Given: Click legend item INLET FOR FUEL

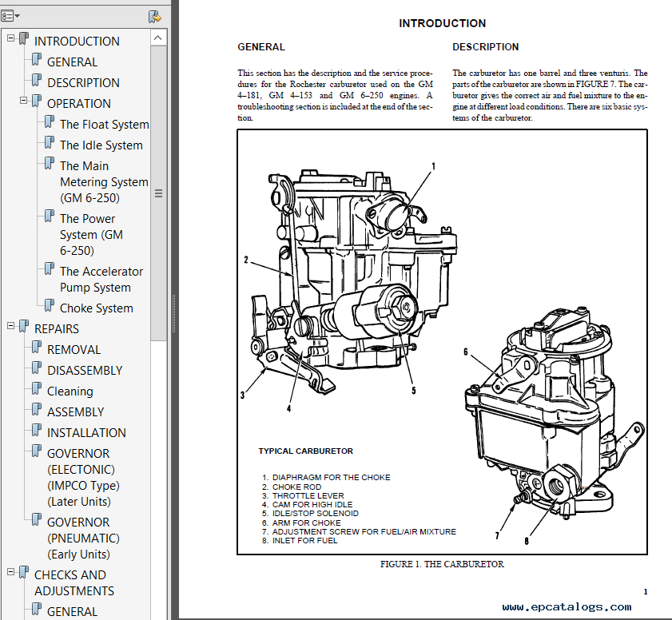Looking at the screenshot, I should point(300,541).
